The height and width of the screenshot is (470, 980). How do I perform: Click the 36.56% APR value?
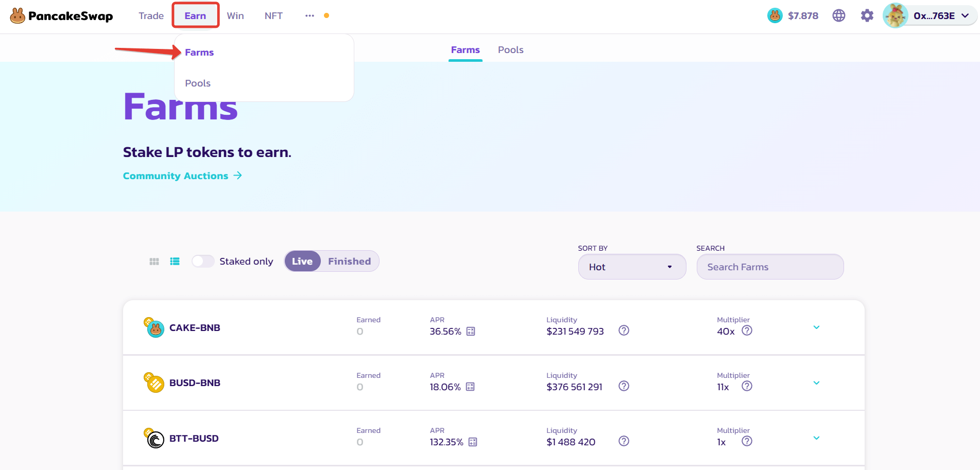(445, 332)
